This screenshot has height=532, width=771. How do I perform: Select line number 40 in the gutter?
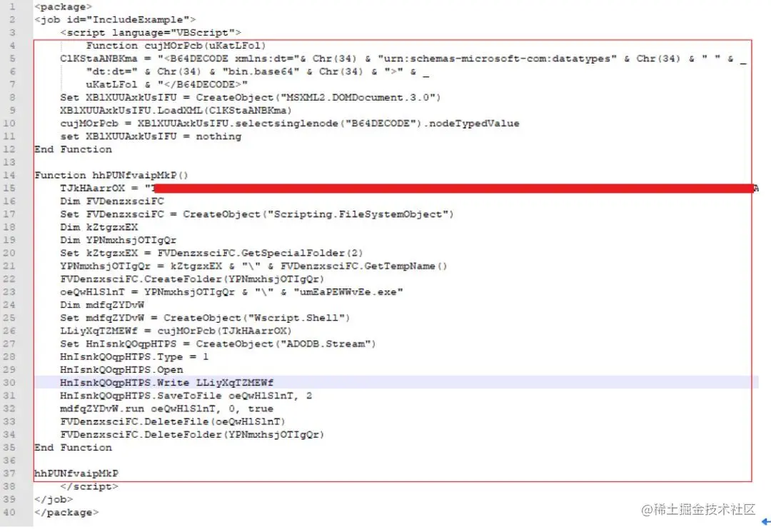click(x=9, y=512)
